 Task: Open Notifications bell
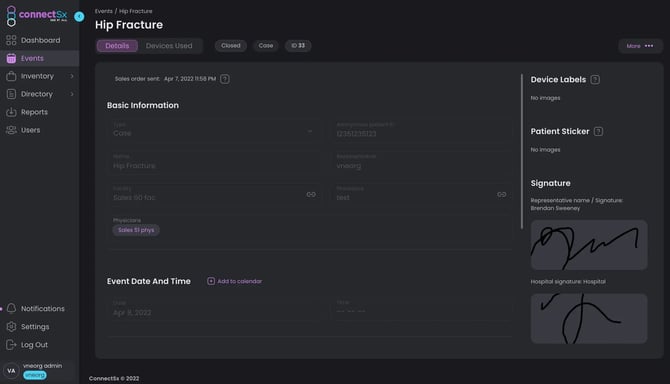12,308
